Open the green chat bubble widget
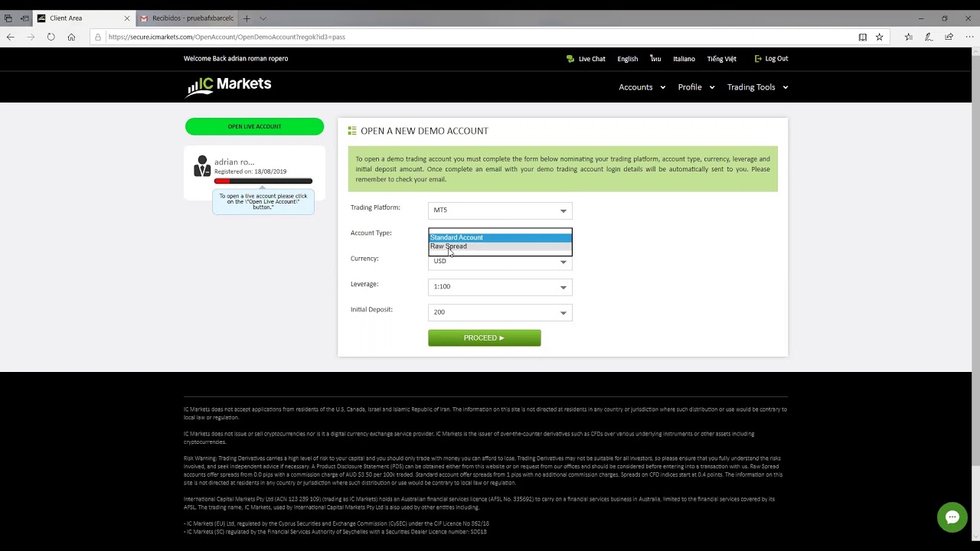980x551 pixels. tap(952, 517)
